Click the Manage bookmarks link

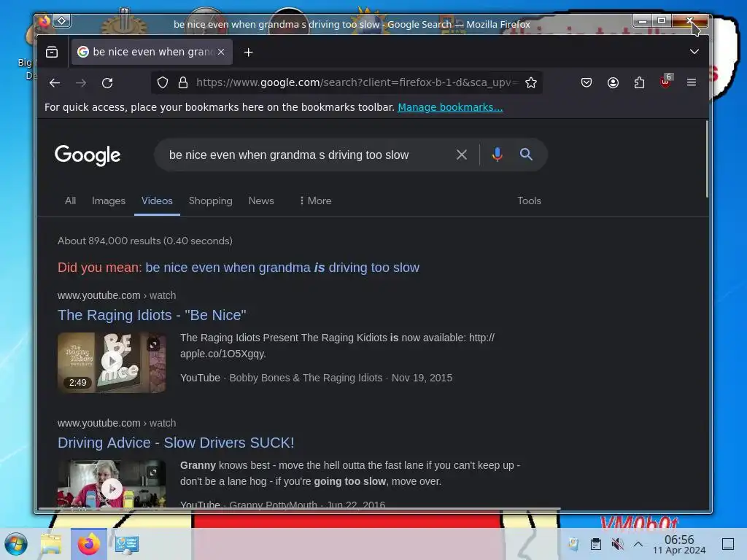pos(450,107)
